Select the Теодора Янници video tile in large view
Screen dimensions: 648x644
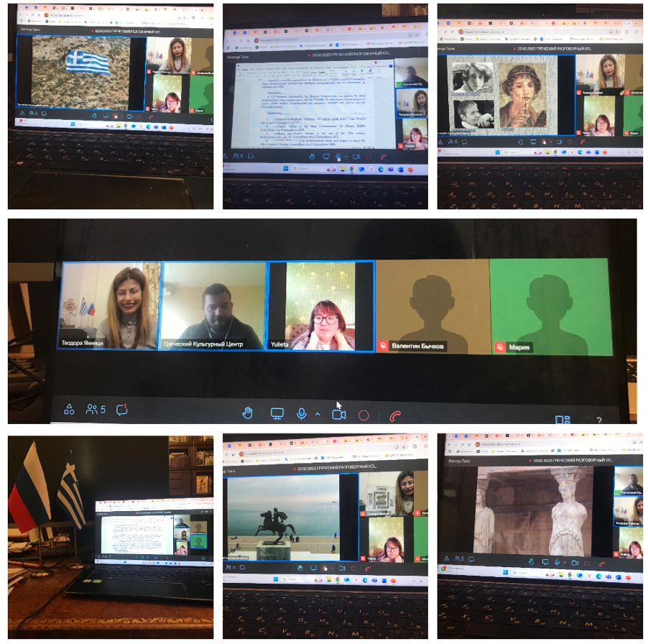(x=108, y=305)
